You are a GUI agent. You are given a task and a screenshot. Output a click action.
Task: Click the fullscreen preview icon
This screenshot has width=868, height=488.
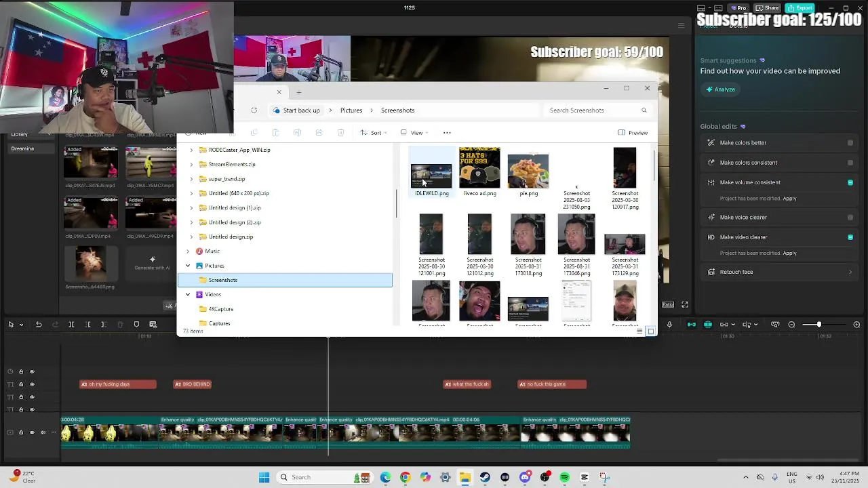[x=685, y=305]
